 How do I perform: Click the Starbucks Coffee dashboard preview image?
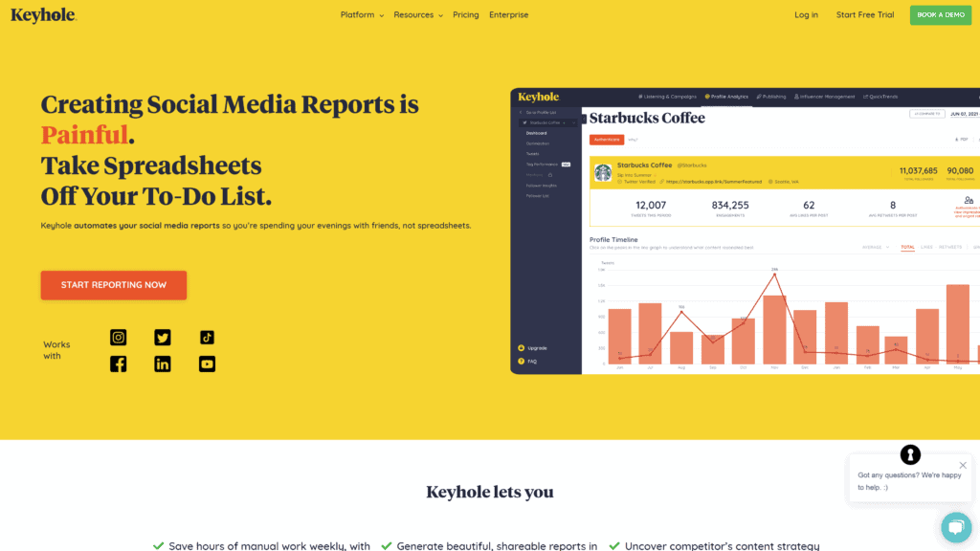point(745,231)
